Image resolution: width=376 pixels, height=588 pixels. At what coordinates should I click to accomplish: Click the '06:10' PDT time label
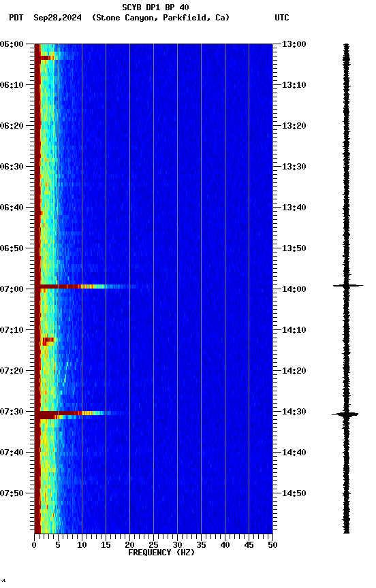click(12, 85)
